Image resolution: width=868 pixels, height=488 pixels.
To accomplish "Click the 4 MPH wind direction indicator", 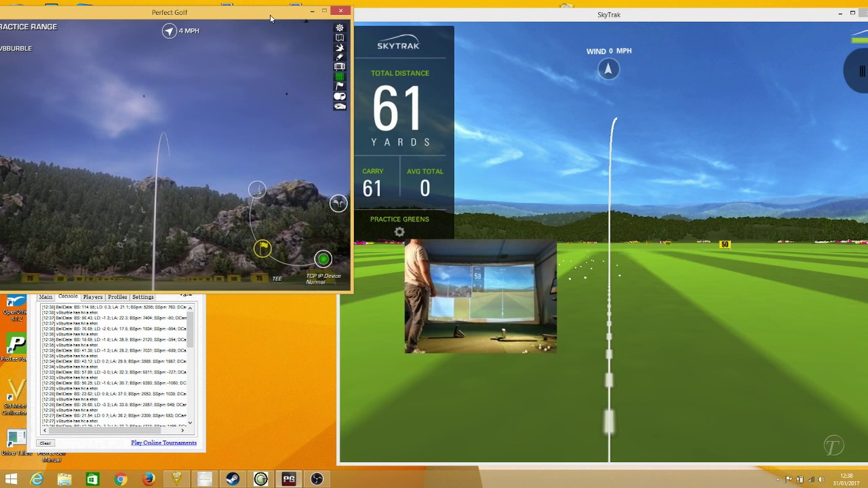I will pyautogui.click(x=170, y=30).
